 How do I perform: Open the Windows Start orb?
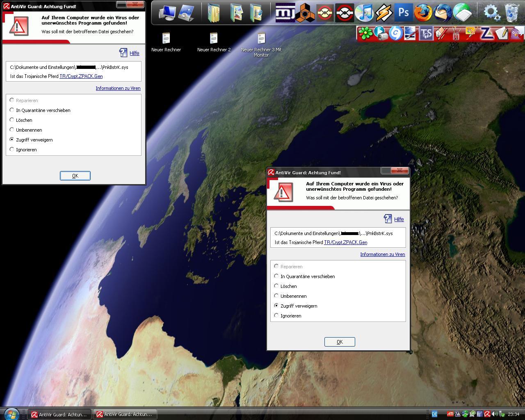tap(11, 414)
